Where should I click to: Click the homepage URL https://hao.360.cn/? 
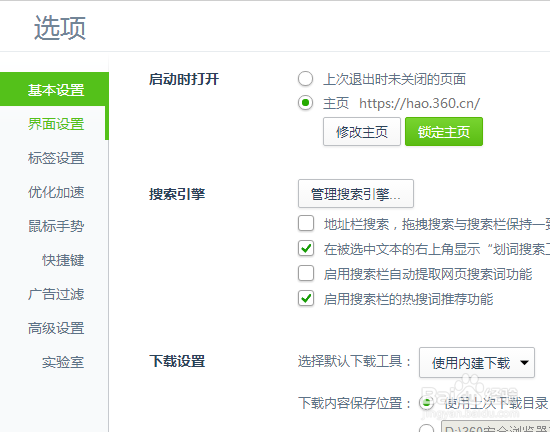420,103
